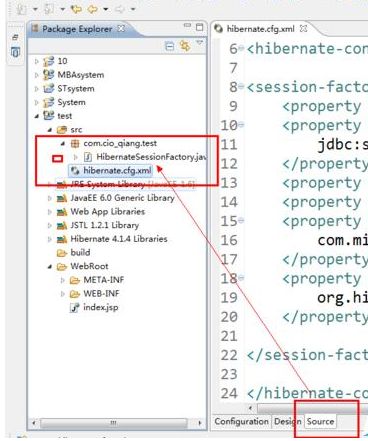Close the hibernate.cfg.xml editor tab

[303, 29]
